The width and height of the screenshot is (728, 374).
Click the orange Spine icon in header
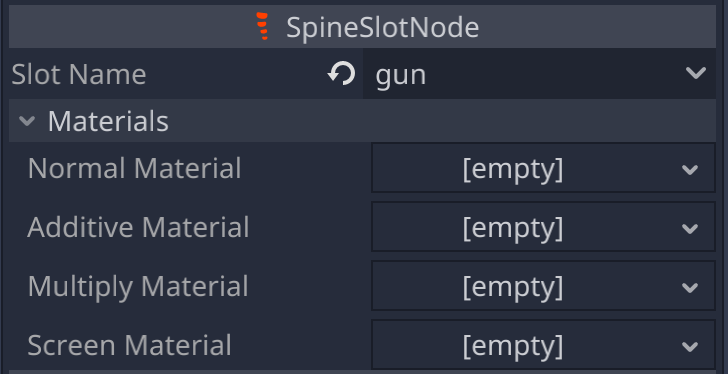point(262,26)
